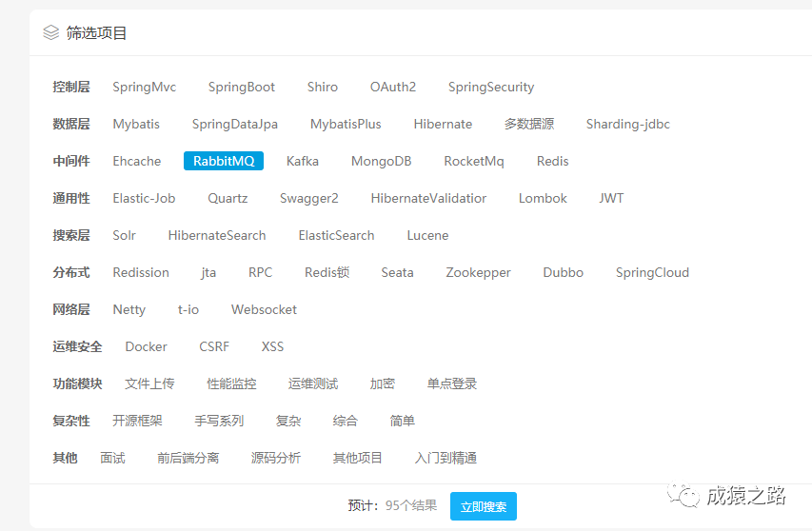Pick the HibernateSearch tag
This screenshot has width=812, height=531.
[217, 235]
